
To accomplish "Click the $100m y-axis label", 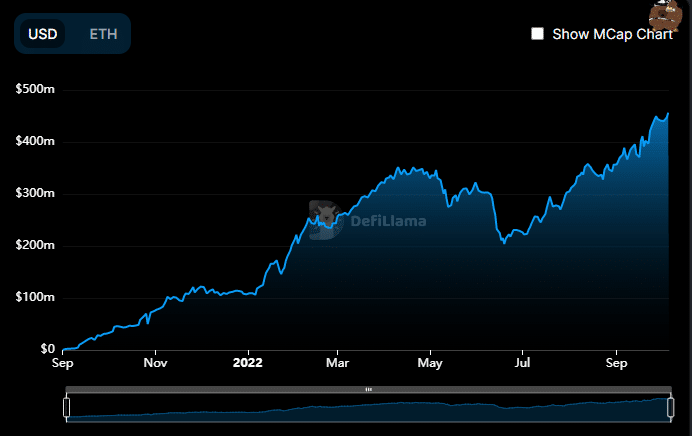I will (x=35, y=297).
